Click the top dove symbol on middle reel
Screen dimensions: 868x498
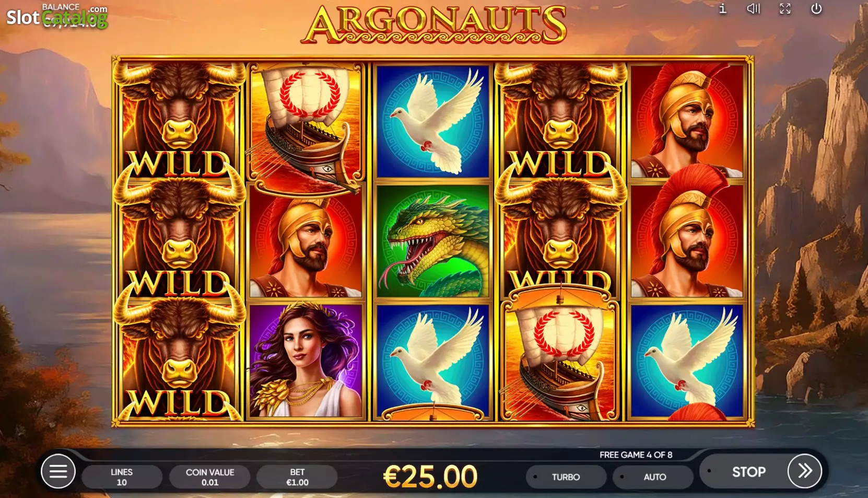pyautogui.click(x=432, y=121)
